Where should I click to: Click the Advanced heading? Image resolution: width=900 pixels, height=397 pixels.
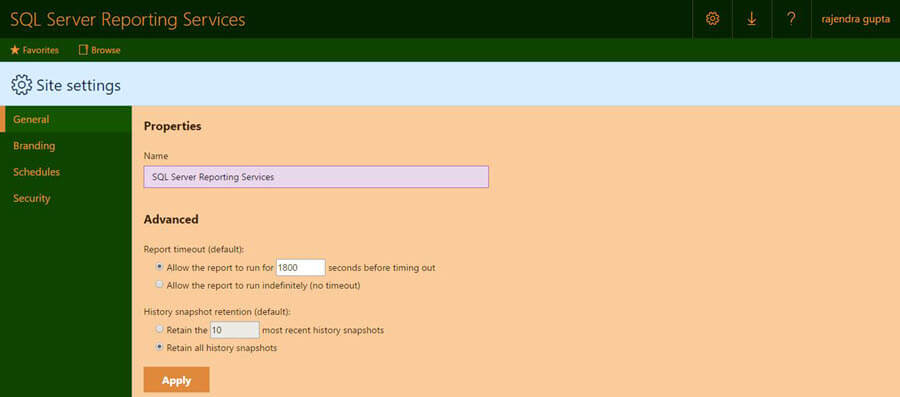(x=171, y=219)
